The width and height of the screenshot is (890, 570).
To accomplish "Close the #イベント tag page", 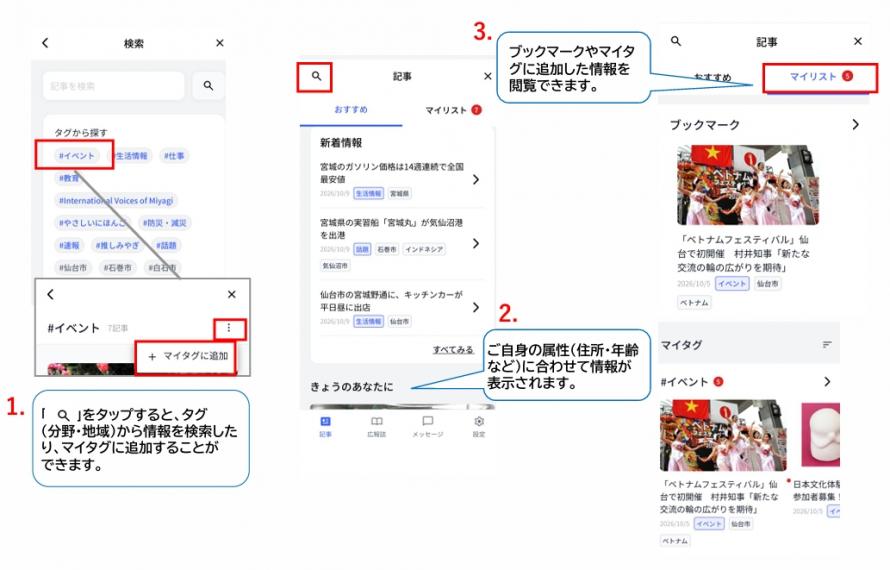I will 232,294.
